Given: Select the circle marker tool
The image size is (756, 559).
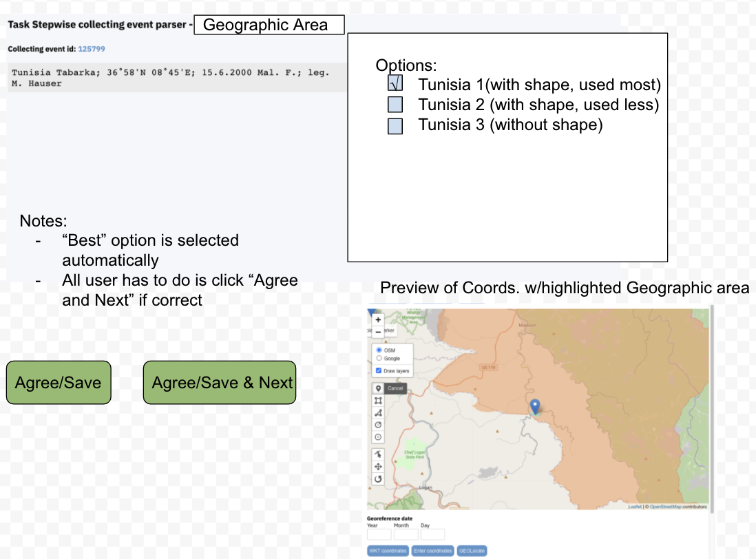Looking at the screenshot, I should (x=378, y=437).
